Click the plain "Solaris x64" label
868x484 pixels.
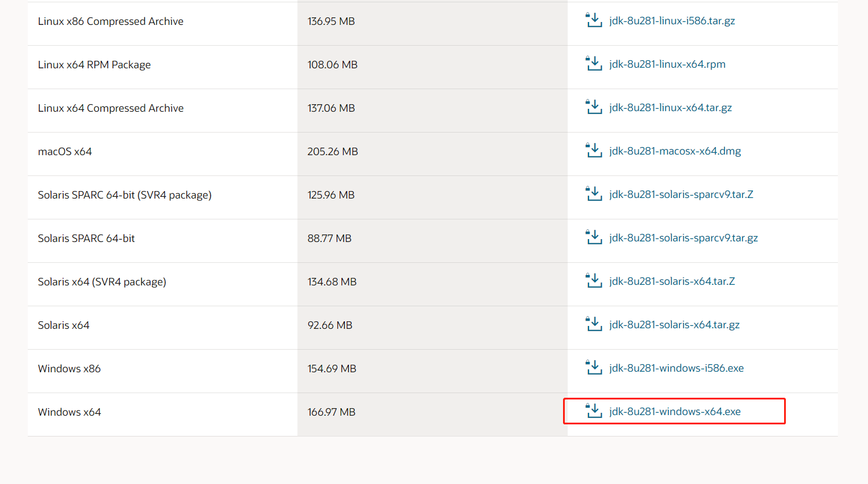point(64,325)
